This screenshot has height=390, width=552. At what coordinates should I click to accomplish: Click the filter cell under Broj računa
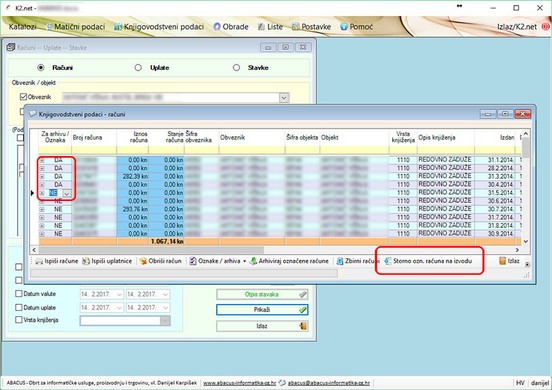[x=94, y=150]
